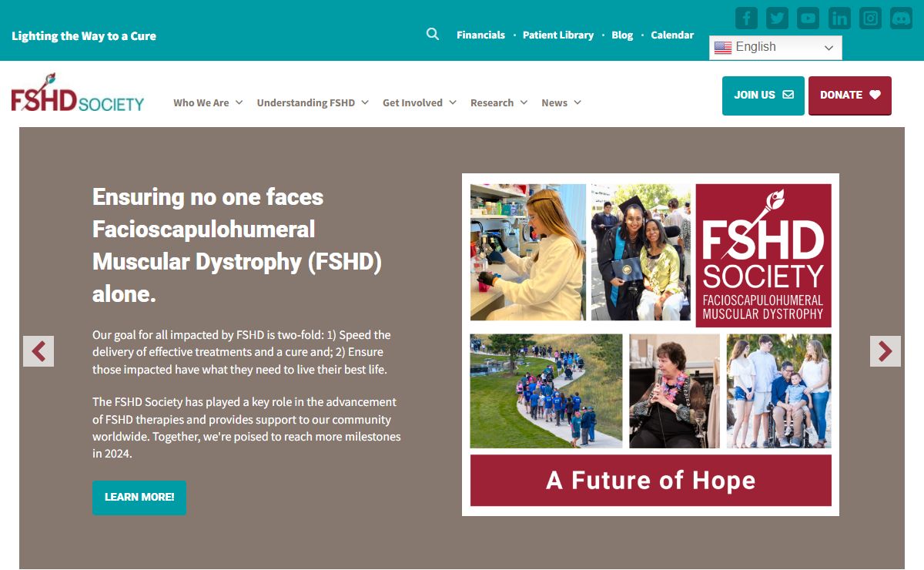
Task: Go to the Blog page
Action: [622, 35]
